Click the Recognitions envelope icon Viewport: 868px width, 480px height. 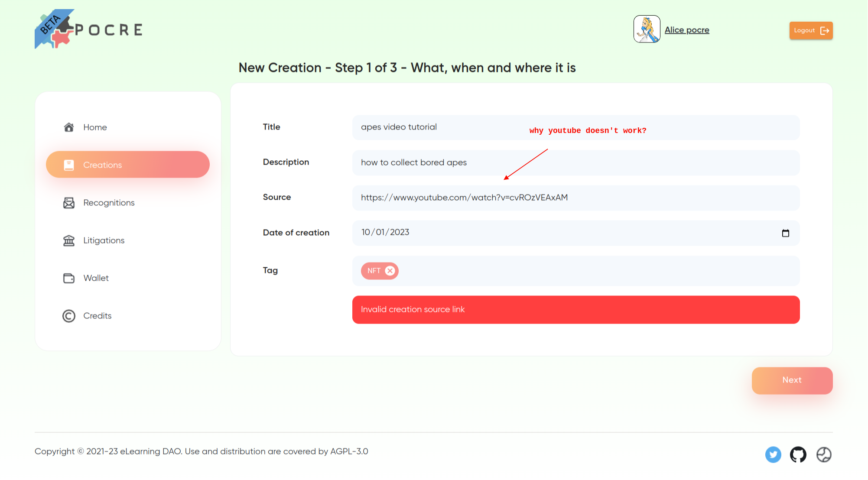click(69, 202)
